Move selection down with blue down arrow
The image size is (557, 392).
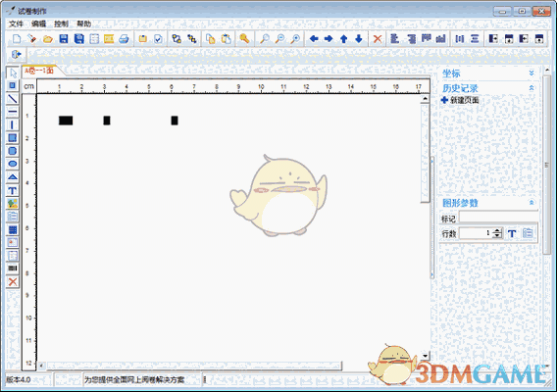tap(359, 38)
